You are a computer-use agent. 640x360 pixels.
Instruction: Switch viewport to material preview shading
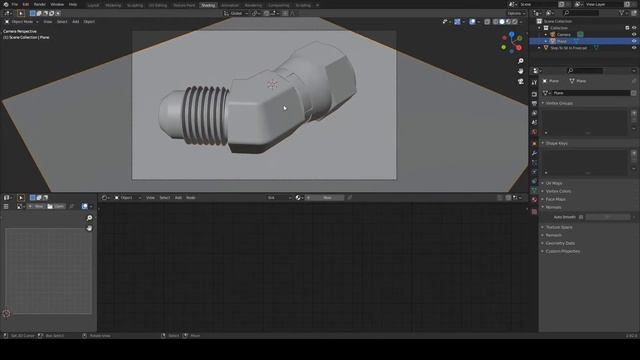point(509,22)
